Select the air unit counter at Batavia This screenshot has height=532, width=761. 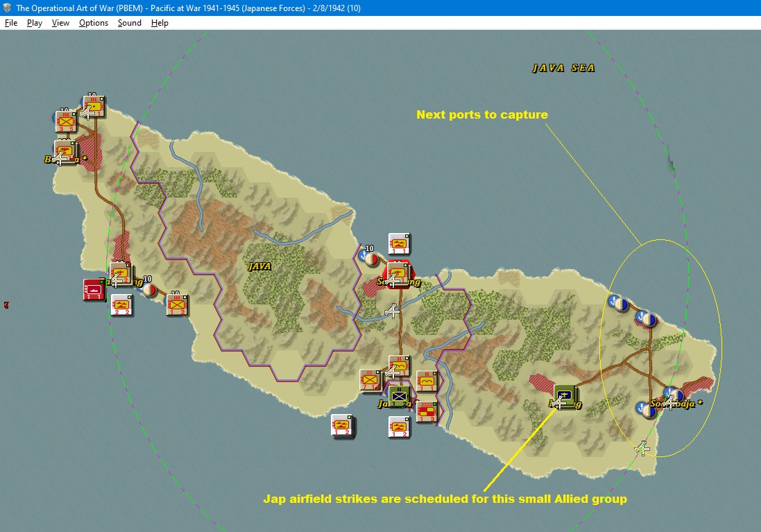[x=65, y=153]
